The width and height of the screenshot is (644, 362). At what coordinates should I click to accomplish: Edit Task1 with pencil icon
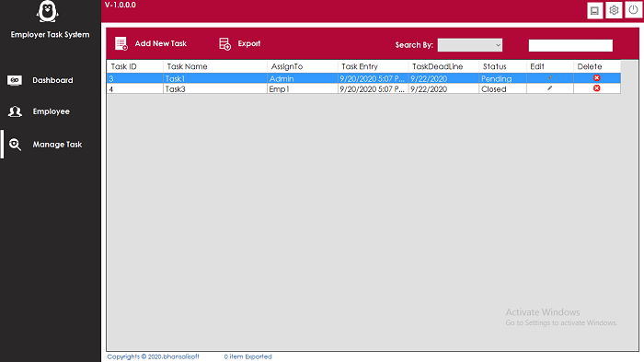(549, 78)
